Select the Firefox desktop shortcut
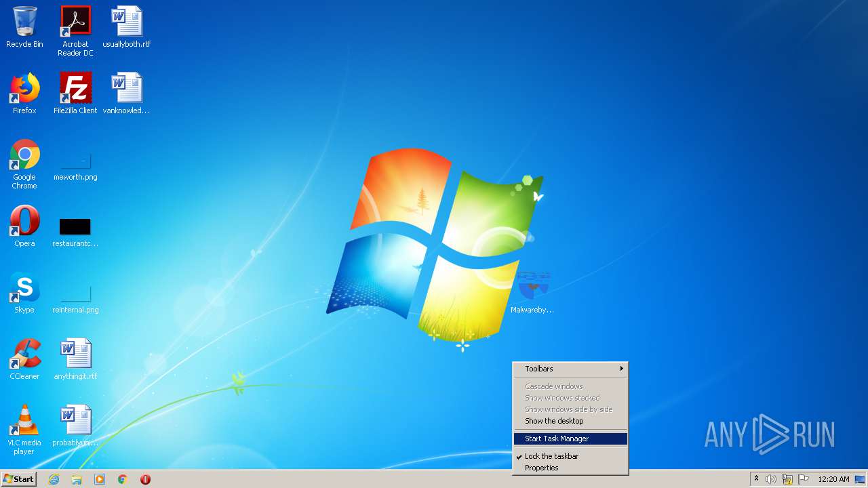 (x=24, y=94)
